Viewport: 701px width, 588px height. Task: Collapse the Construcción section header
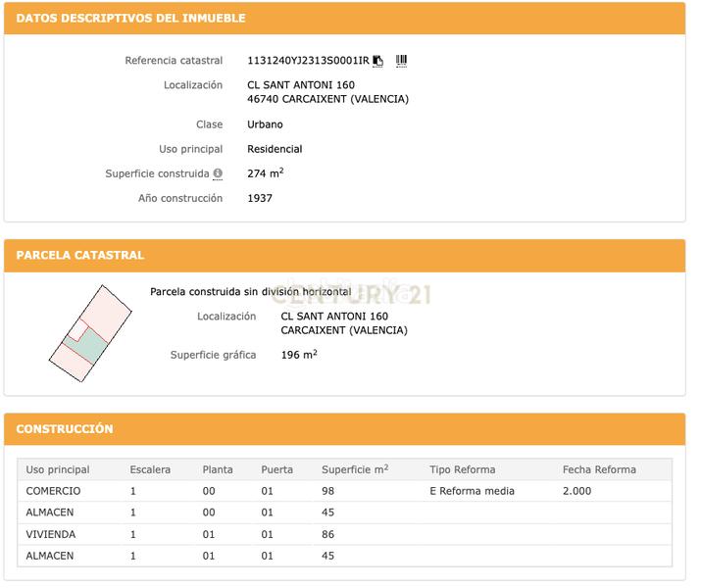65,429
